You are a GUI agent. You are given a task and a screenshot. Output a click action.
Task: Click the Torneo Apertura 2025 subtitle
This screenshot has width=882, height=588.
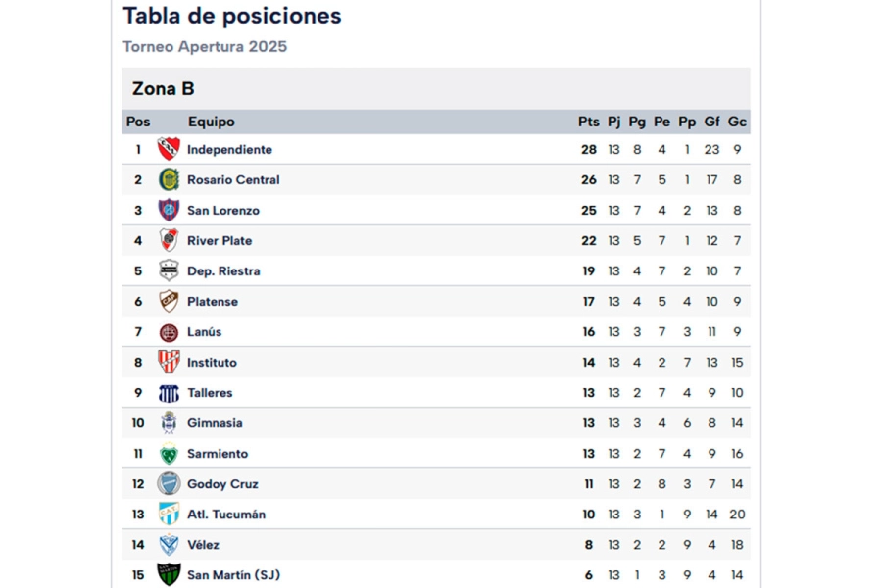click(x=205, y=47)
